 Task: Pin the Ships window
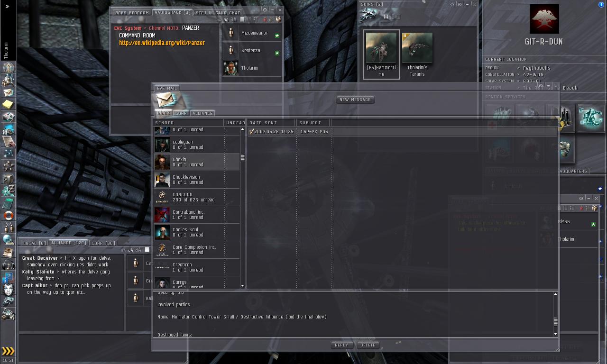click(x=460, y=4)
